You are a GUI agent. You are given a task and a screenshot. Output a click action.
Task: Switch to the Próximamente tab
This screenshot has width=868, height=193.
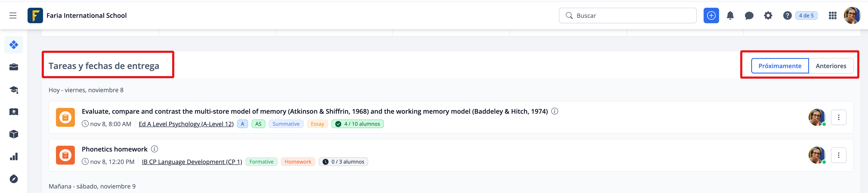point(780,66)
